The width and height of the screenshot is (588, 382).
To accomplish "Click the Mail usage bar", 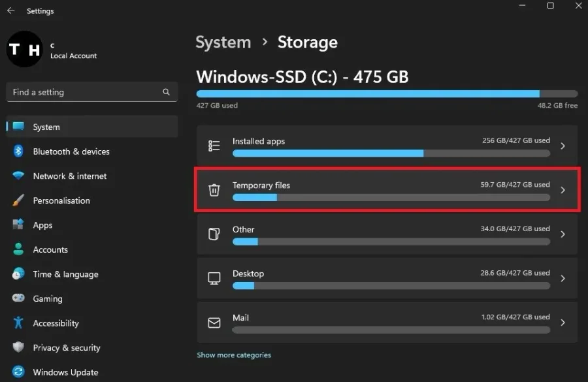I will pos(391,330).
